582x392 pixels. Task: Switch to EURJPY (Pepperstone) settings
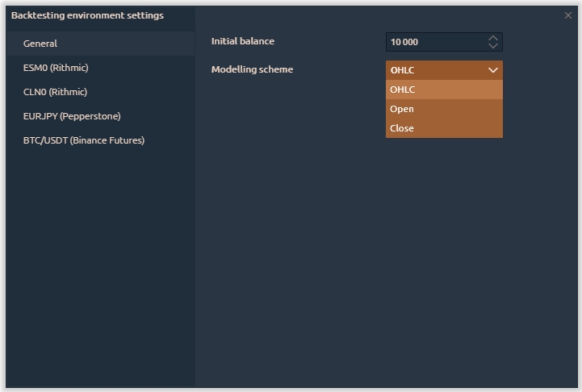click(72, 116)
